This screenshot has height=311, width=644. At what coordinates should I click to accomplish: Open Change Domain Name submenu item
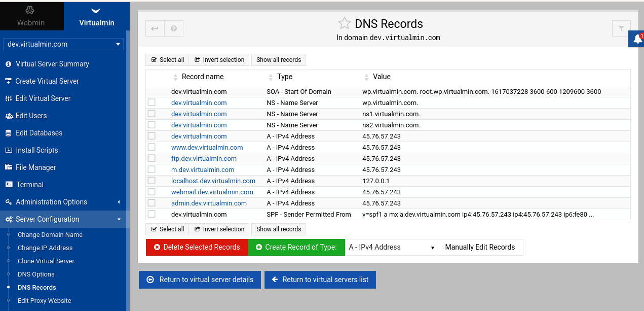coord(50,235)
